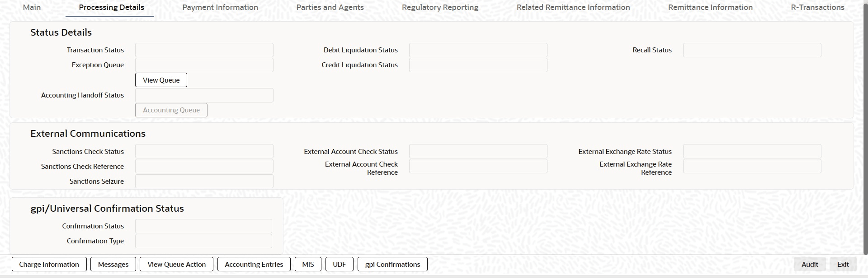The width and height of the screenshot is (868, 279).
Task: Open the R-Transactions tab
Action: (817, 7)
